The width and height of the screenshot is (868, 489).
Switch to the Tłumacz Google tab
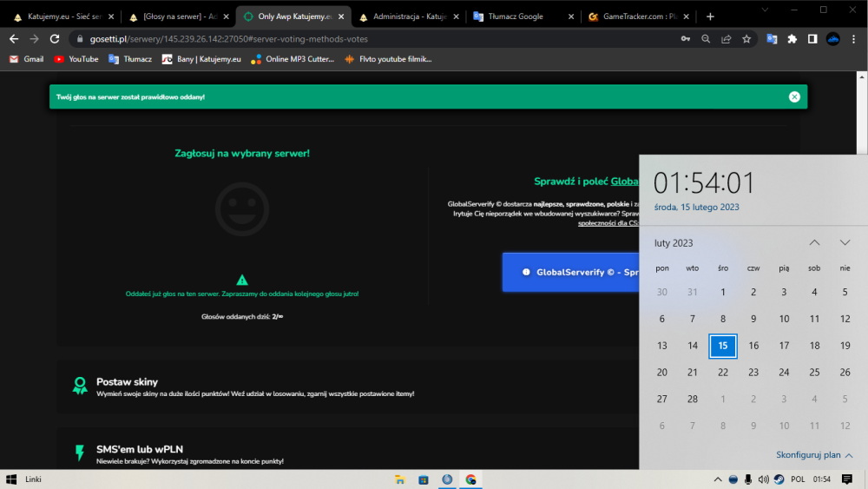click(523, 17)
